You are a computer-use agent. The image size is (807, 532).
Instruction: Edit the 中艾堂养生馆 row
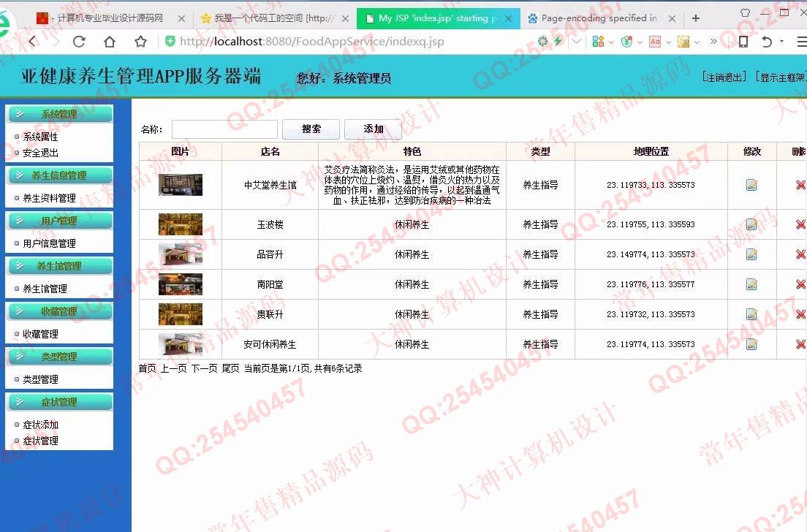point(751,185)
